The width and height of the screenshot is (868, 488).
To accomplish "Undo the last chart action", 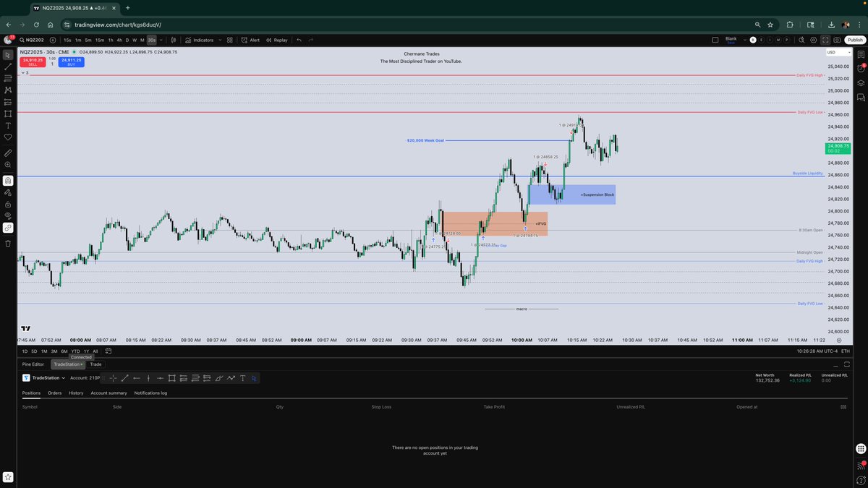I will 299,40.
